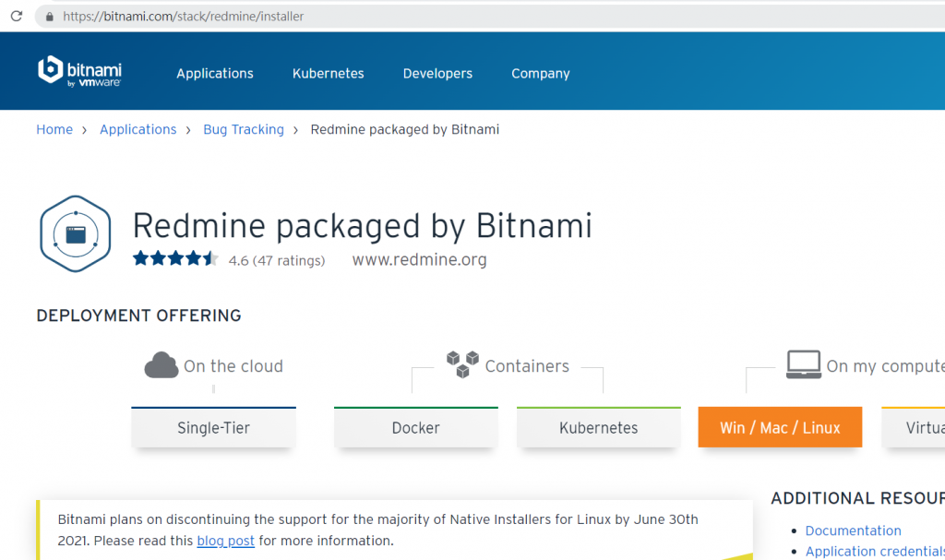Click the www.redmine.org website text
This screenshot has width=945, height=560.
(420, 260)
